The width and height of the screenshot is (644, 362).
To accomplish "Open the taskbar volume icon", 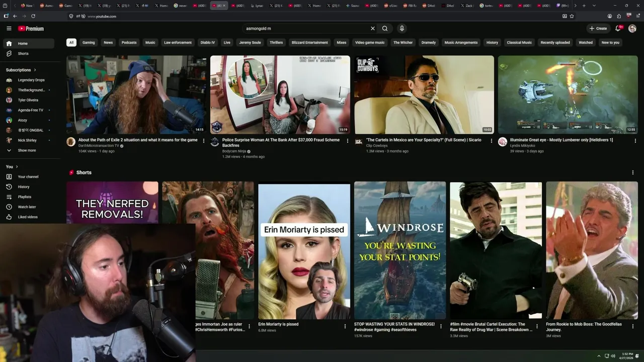I will tap(613, 356).
